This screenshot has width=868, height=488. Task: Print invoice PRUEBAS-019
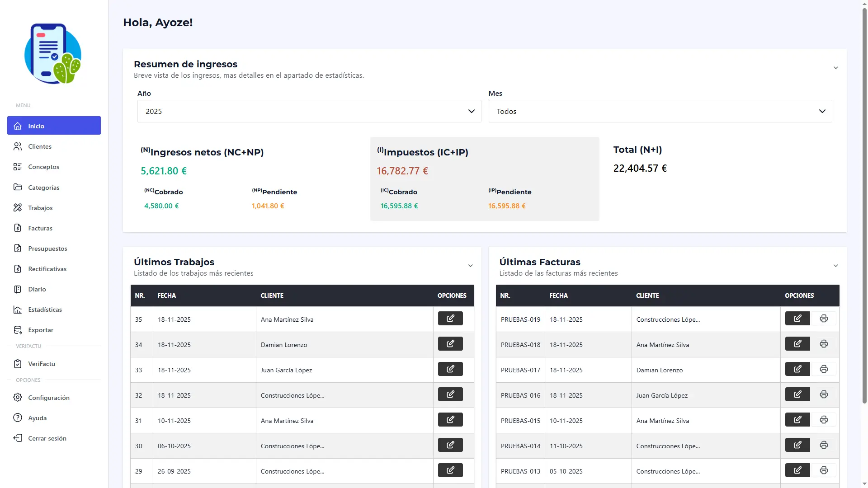click(x=824, y=318)
